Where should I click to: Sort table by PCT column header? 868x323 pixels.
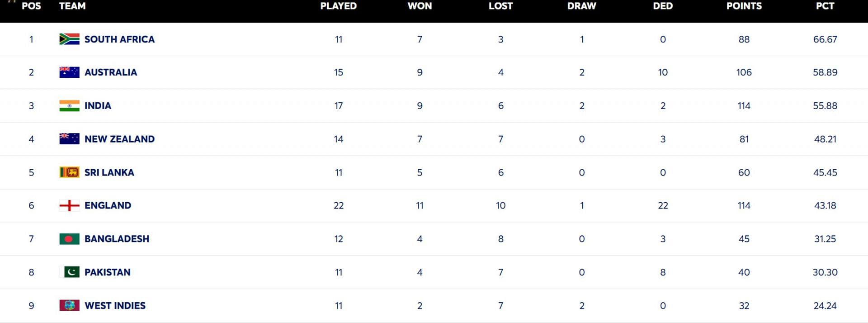[x=825, y=6]
